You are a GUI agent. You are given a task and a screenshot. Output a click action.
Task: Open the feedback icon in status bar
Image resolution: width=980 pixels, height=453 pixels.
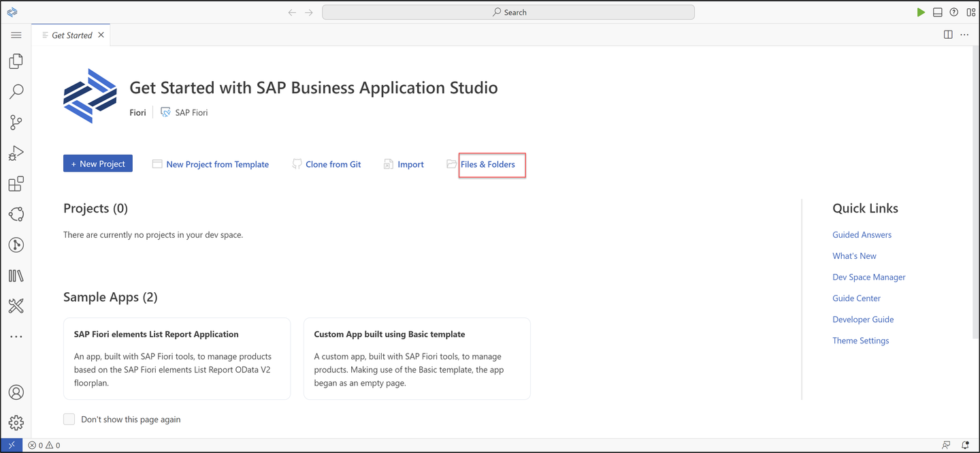(x=946, y=446)
